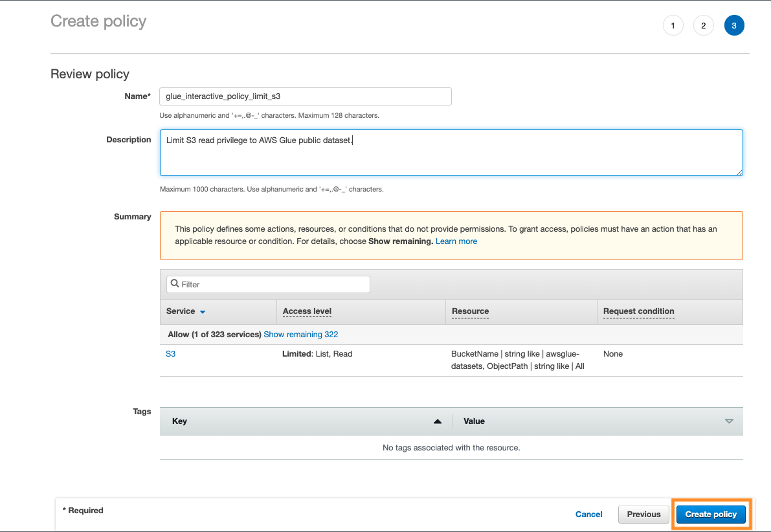Go to step 1 circle
771x532 pixels.
click(x=673, y=26)
